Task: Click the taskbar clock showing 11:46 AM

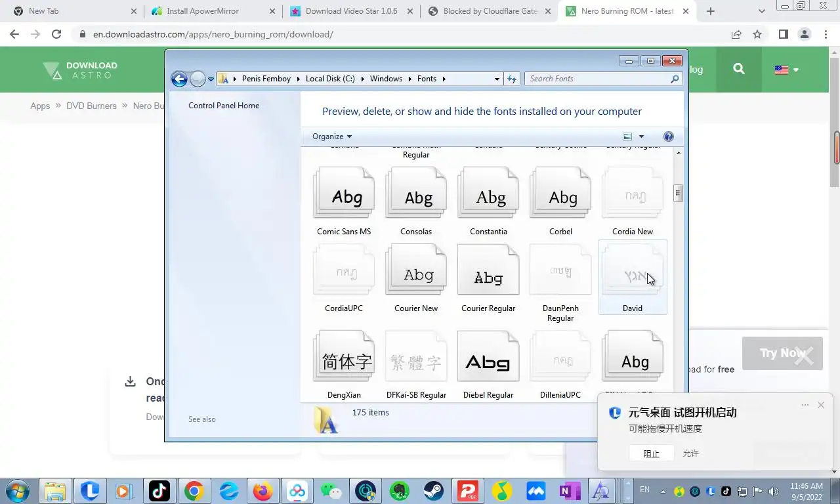Action: tap(806, 491)
